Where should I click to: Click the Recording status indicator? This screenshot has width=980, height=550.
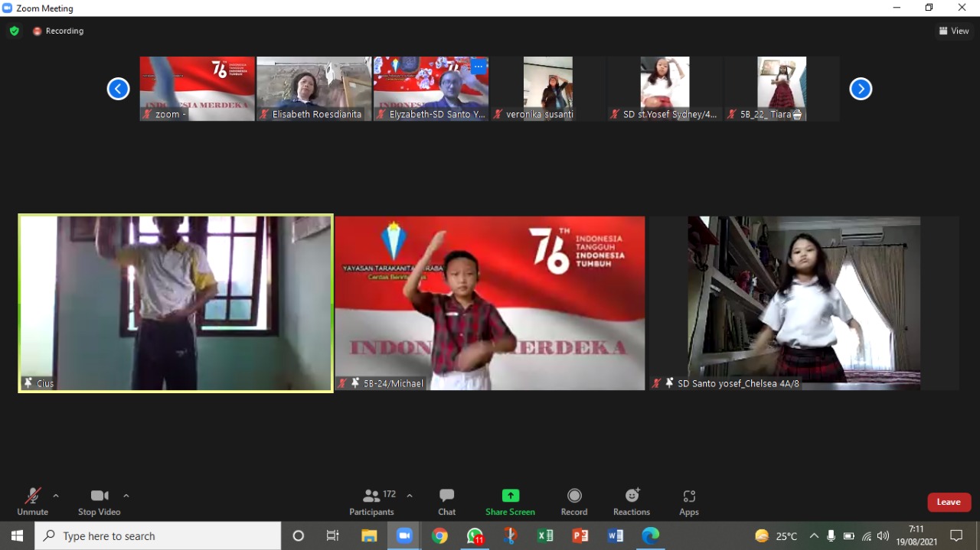tap(58, 31)
